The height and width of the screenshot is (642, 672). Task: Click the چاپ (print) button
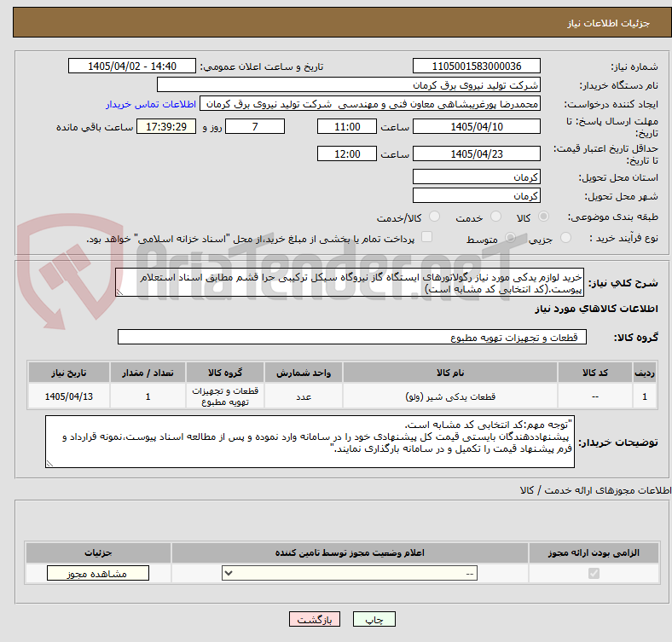tap(374, 619)
